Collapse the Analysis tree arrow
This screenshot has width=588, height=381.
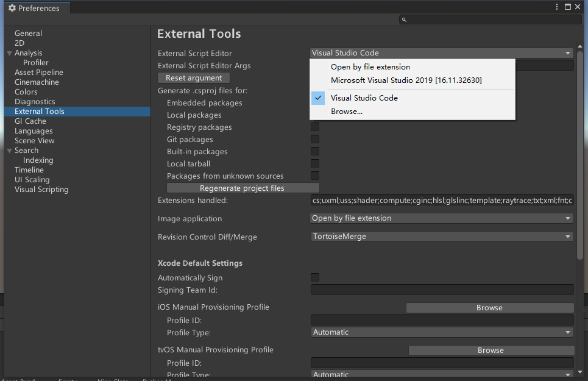click(x=10, y=53)
